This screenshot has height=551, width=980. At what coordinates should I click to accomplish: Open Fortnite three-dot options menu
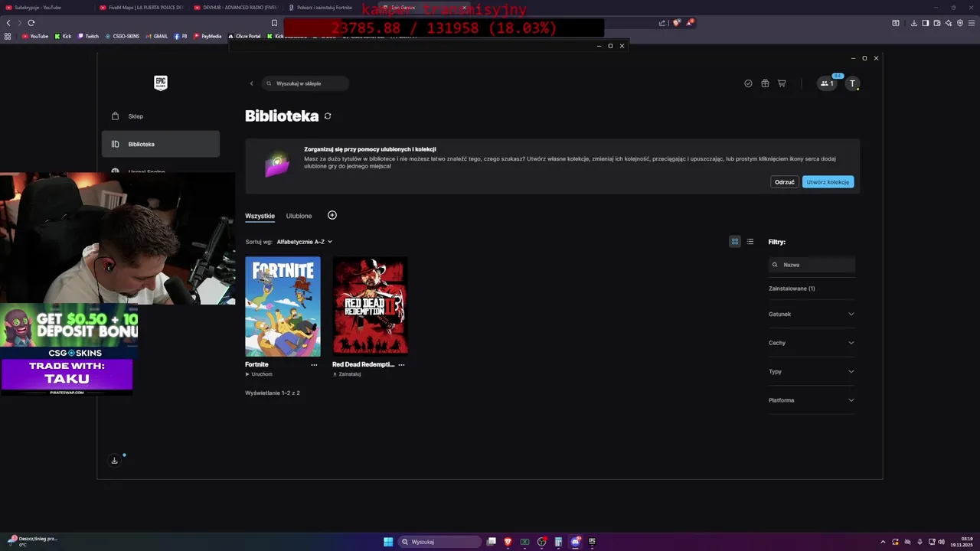point(314,365)
